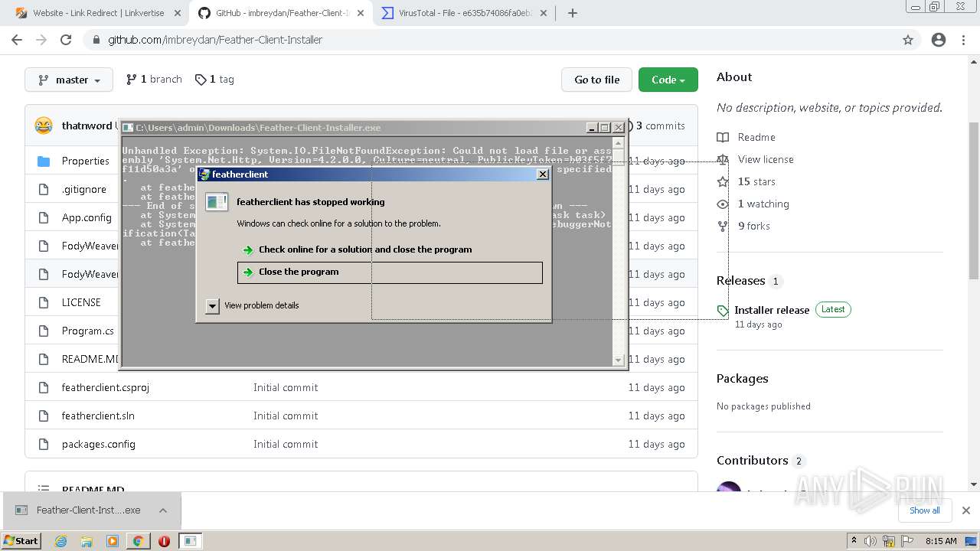
Task: Bookmark this page with the star icon
Action: coord(908,40)
